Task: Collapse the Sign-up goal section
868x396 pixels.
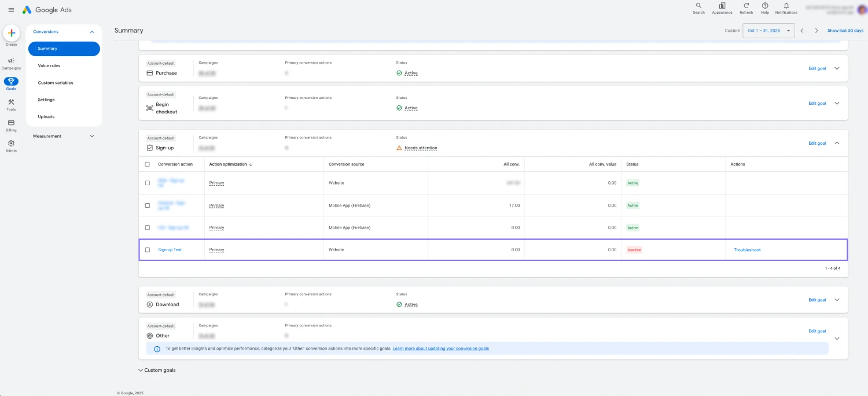Action: pos(837,143)
